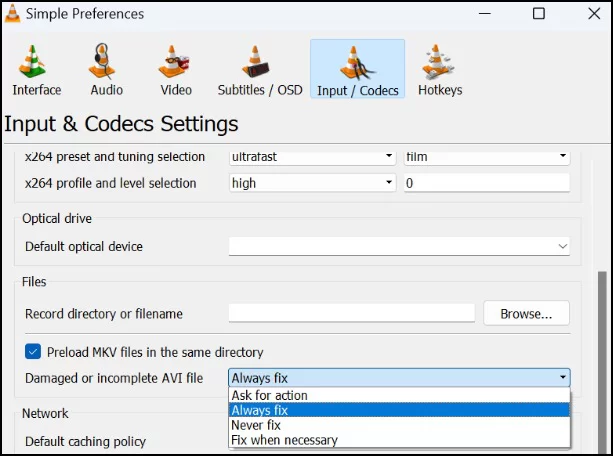Open the Hotkeys settings icon
Viewport: 613px width, 456px height.
[x=437, y=61]
